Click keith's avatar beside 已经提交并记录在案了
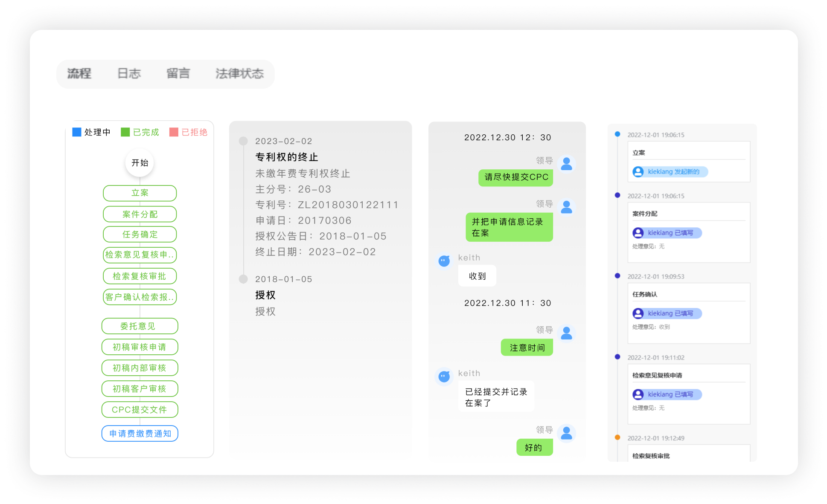Image resolution: width=827 pixels, height=504 pixels. click(x=444, y=377)
